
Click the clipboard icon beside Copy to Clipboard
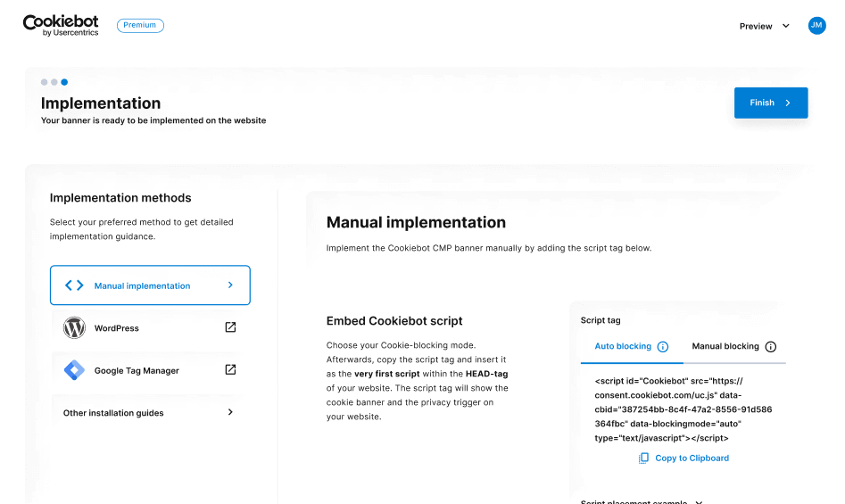[643, 459]
